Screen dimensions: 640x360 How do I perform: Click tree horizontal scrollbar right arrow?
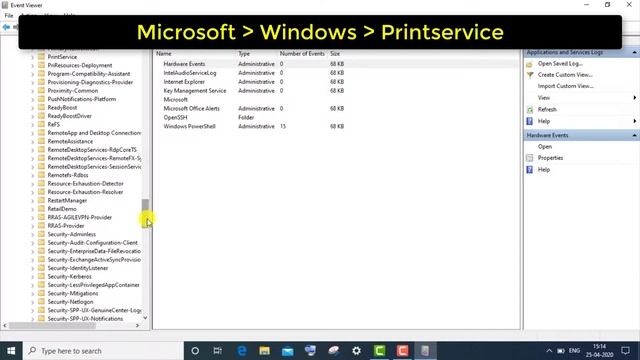(x=138, y=325)
